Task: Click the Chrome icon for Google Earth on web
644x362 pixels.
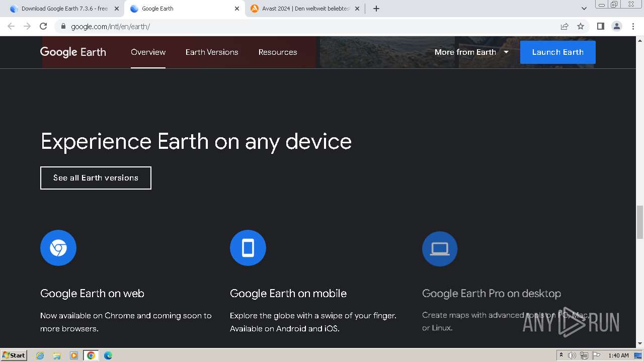Action: pos(58,248)
